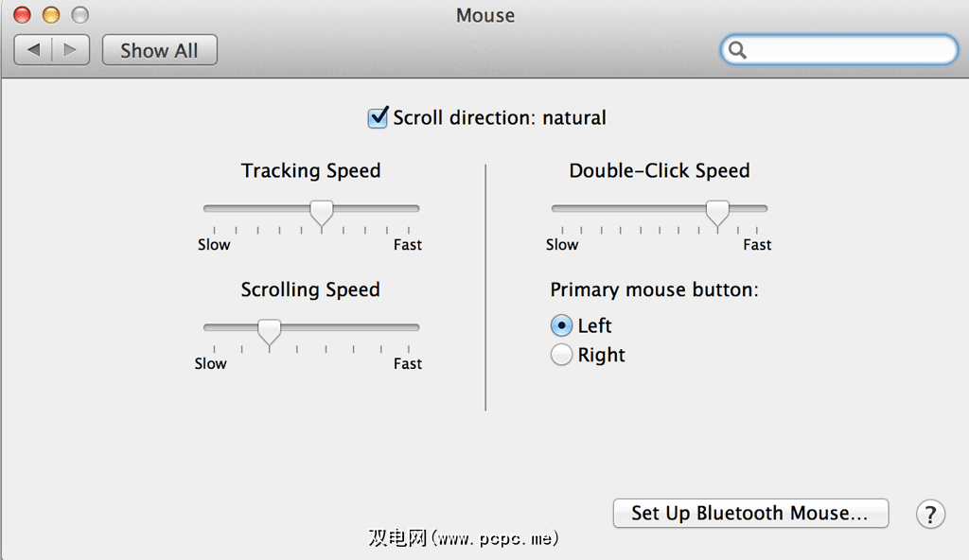The height and width of the screenshot is (560, 969).
Task: Click the back navigation arrow
Action: (33, 50)
